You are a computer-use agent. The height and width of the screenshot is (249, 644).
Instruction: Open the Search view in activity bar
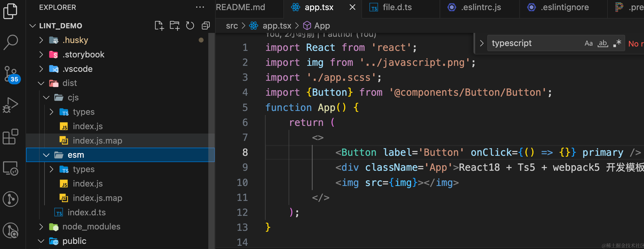coord(10,42)
